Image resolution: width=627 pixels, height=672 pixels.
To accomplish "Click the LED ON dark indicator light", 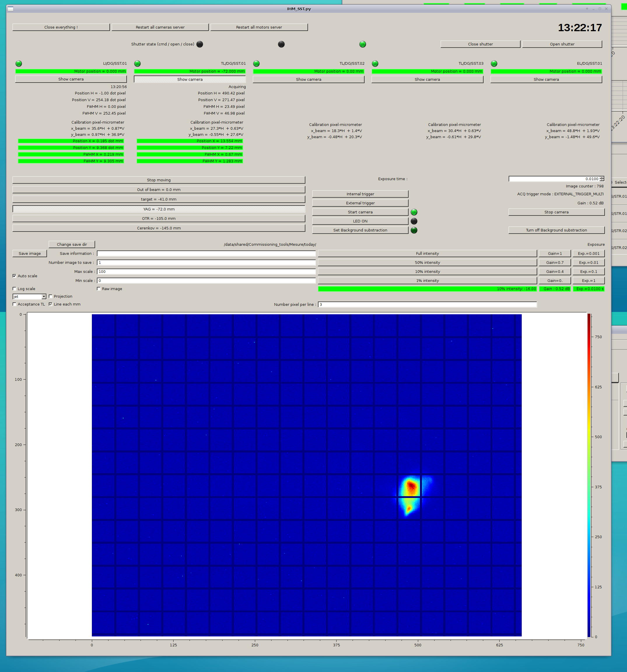I will [x=414, y=221].
